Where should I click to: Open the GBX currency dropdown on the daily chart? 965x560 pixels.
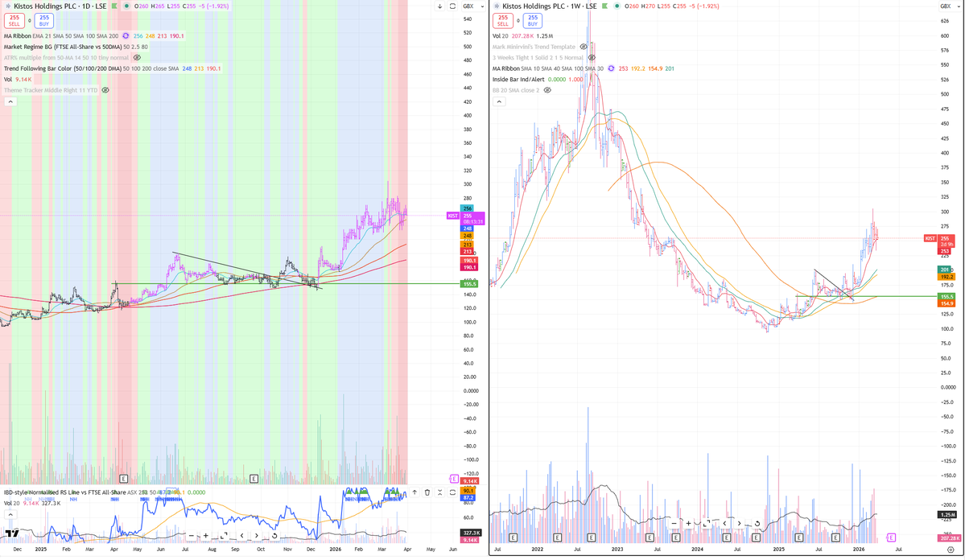click(x=472, y=6)
